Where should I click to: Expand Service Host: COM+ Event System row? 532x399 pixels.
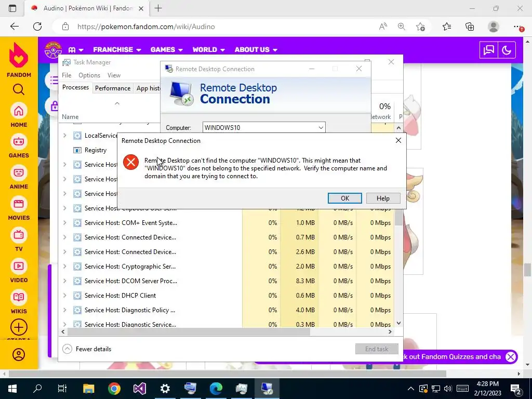tap(64, 223)
